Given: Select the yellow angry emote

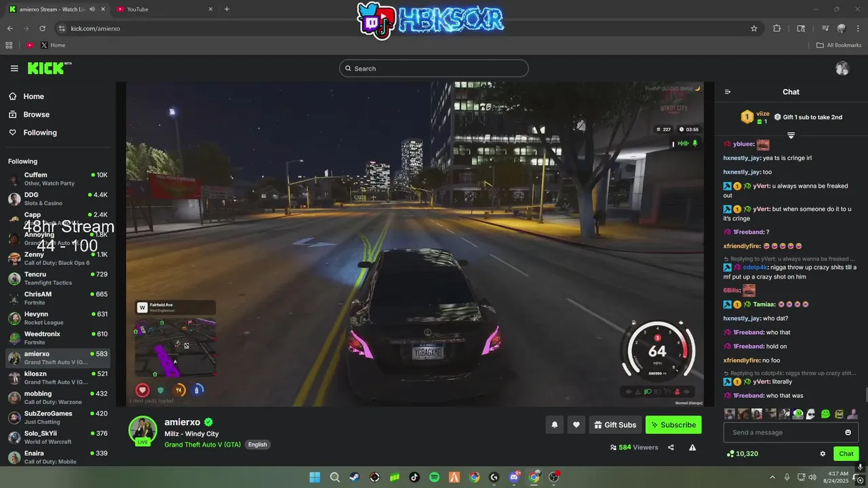Looking at the screenshot, I should coord(839,413).
